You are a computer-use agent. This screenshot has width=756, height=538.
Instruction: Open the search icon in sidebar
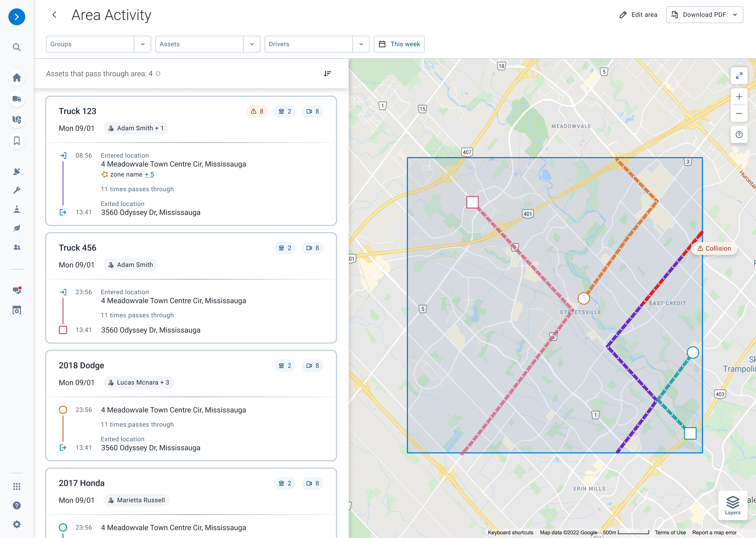pyautogui.click(x=17, y=47)
